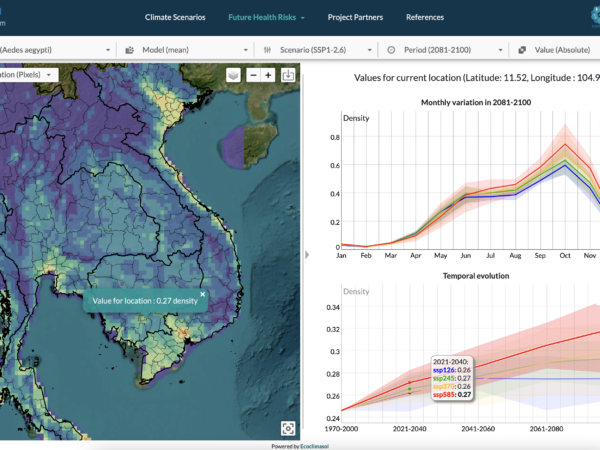Click the 'Aug' month label

515,256
